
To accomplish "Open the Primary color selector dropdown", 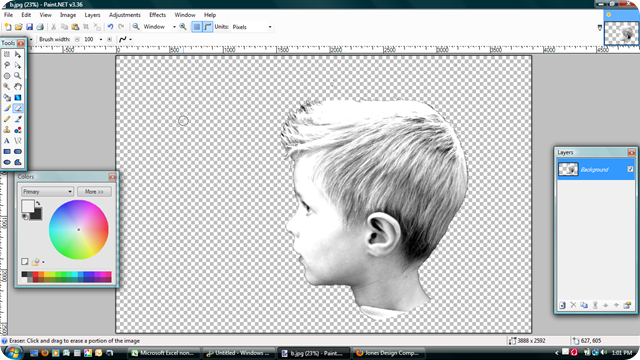I will 47,191.
